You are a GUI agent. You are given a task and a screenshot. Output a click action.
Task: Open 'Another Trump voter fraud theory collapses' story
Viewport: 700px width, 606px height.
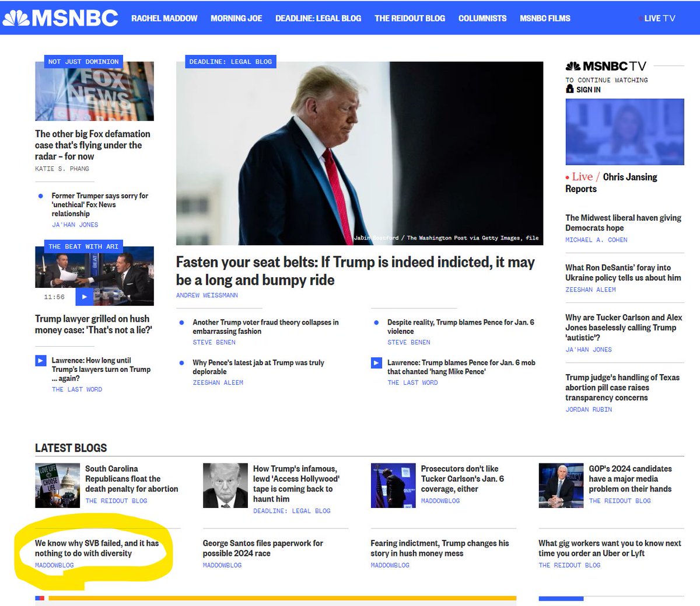pos(265,326)
